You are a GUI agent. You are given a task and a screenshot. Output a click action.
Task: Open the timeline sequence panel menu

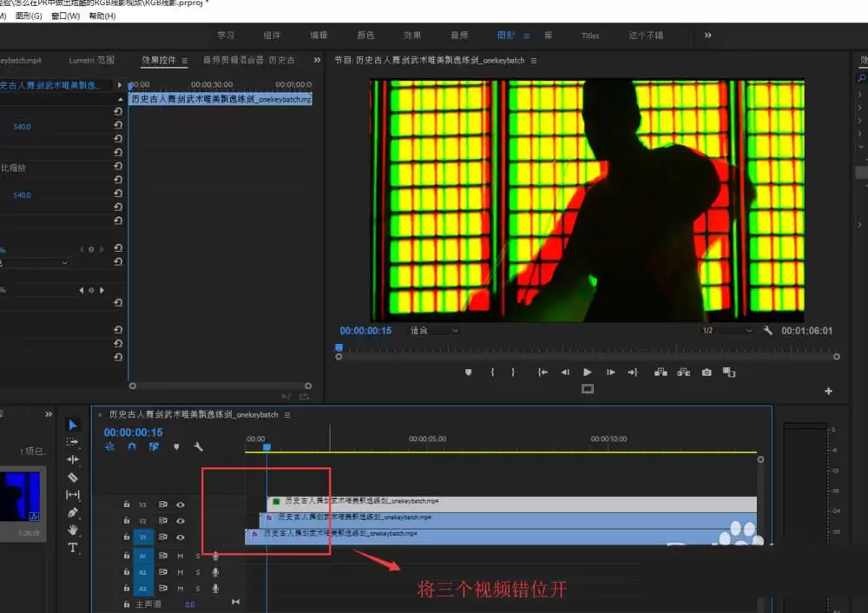[286, 414]
